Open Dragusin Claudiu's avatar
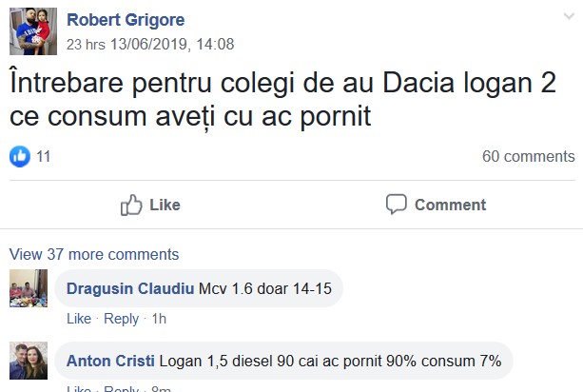 (x=29, y=288)
